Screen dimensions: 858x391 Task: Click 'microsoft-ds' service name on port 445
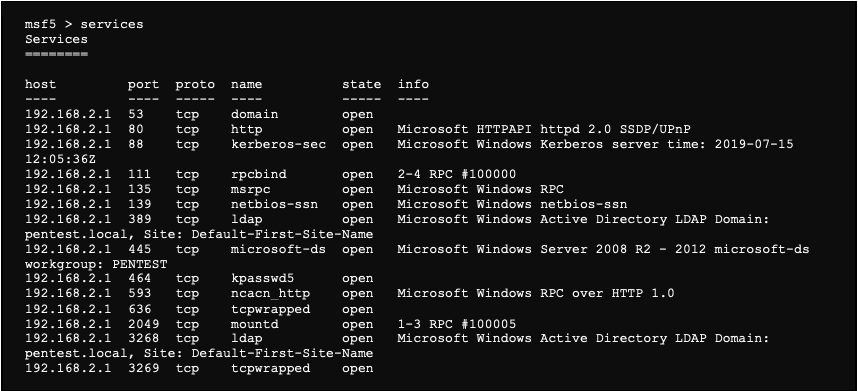(x=279, y=249)
